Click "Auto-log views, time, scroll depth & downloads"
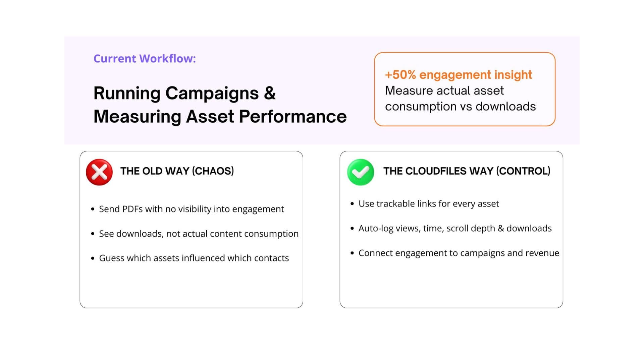The image size is (644, 362). [455, 228]
